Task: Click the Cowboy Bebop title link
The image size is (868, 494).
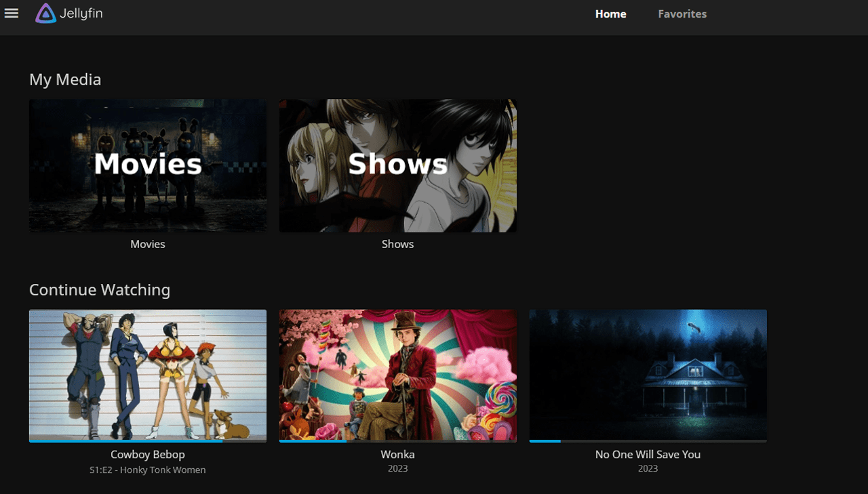Action: pos(148,455)
